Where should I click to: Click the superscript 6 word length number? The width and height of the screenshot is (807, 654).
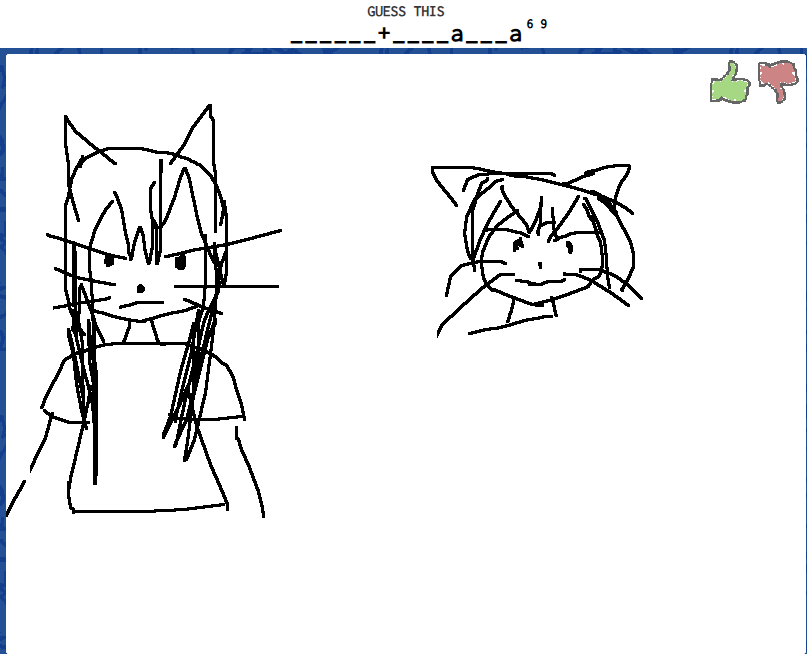(x=529, y=24)
